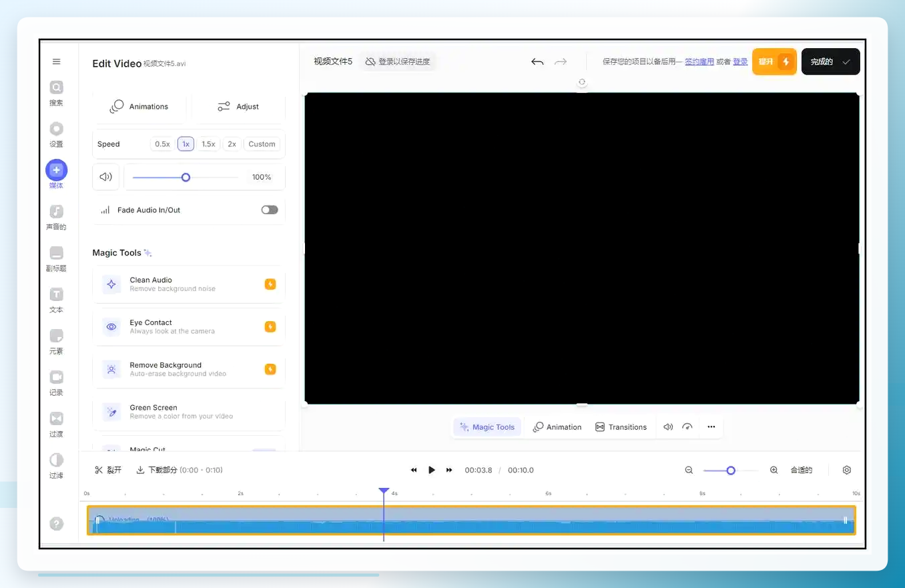Open the 设置 sidebar section

coord(56,134)
